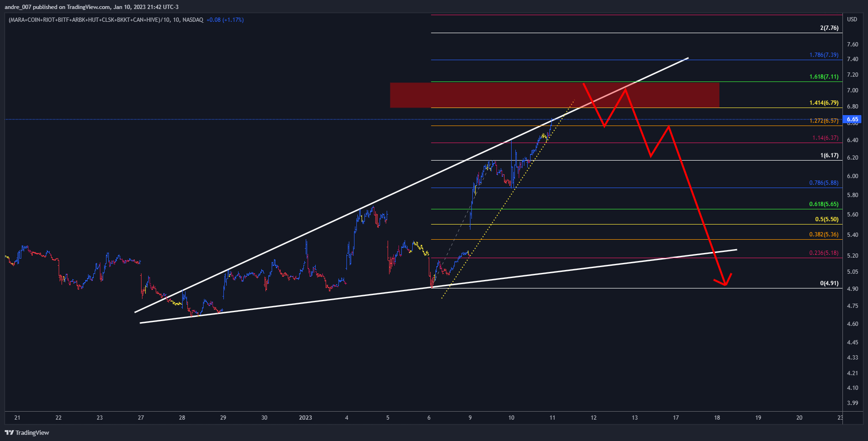The height and width of the screenshot is (441, 868).
Task: Click 6.20 on the price axis
Action: 852,158
